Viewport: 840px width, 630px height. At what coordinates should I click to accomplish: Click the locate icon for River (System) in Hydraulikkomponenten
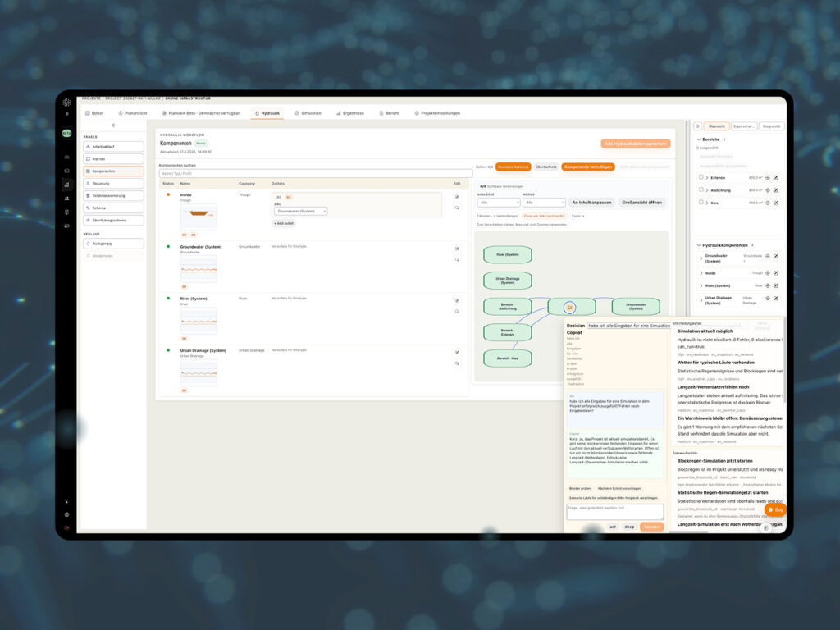(768, 285)
